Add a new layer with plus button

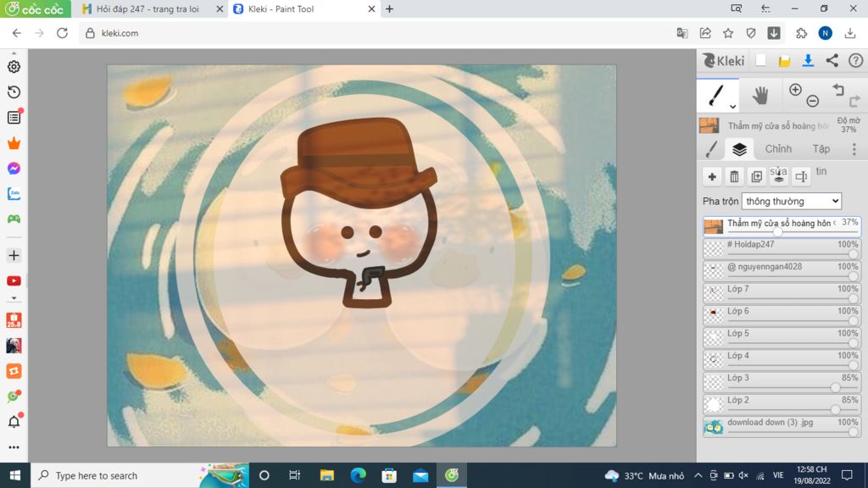point(712,177)
